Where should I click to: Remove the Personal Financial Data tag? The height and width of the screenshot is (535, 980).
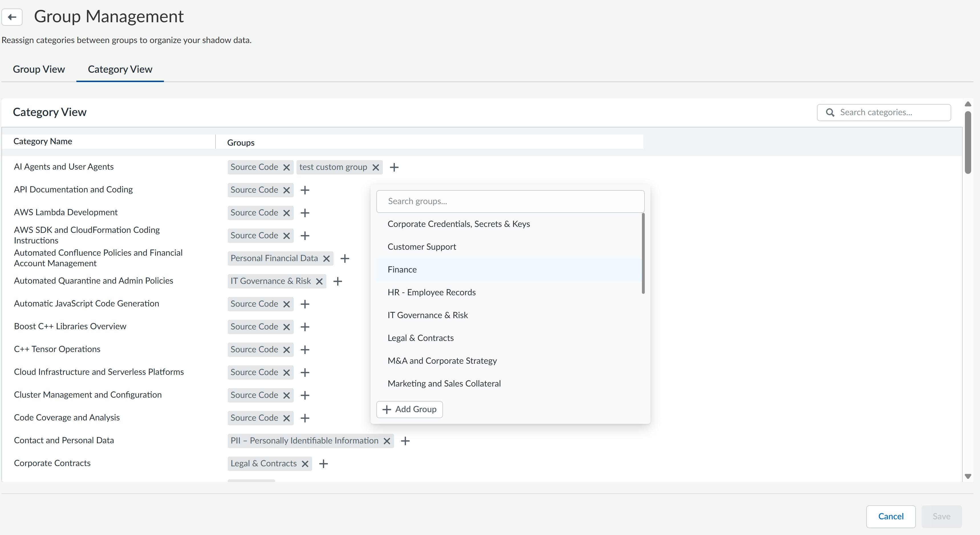[326, 259]
